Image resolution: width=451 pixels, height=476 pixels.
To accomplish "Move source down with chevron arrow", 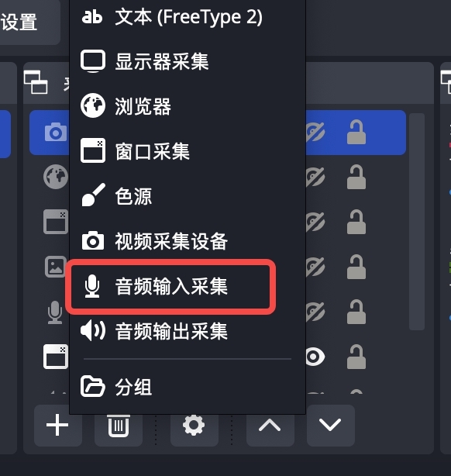I will click(x=330, y=425).
